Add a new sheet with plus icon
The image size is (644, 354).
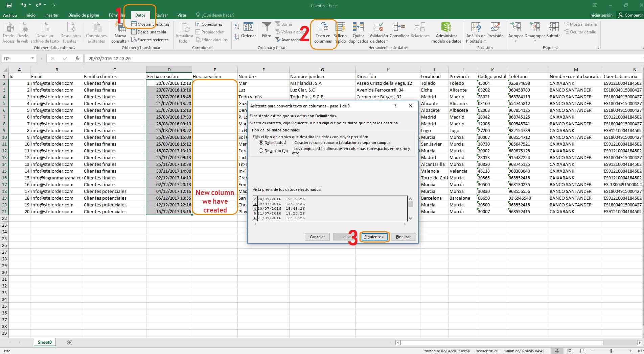point(70,343)
